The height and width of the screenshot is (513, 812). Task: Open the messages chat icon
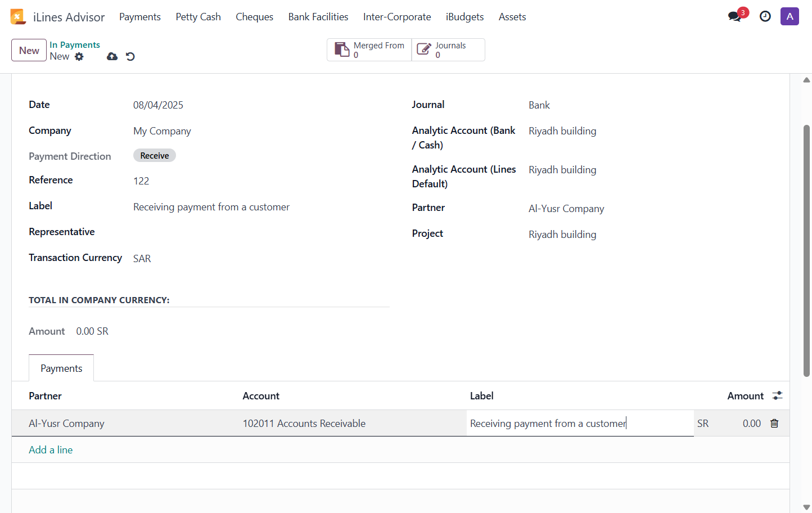click(x=734, y=17)
